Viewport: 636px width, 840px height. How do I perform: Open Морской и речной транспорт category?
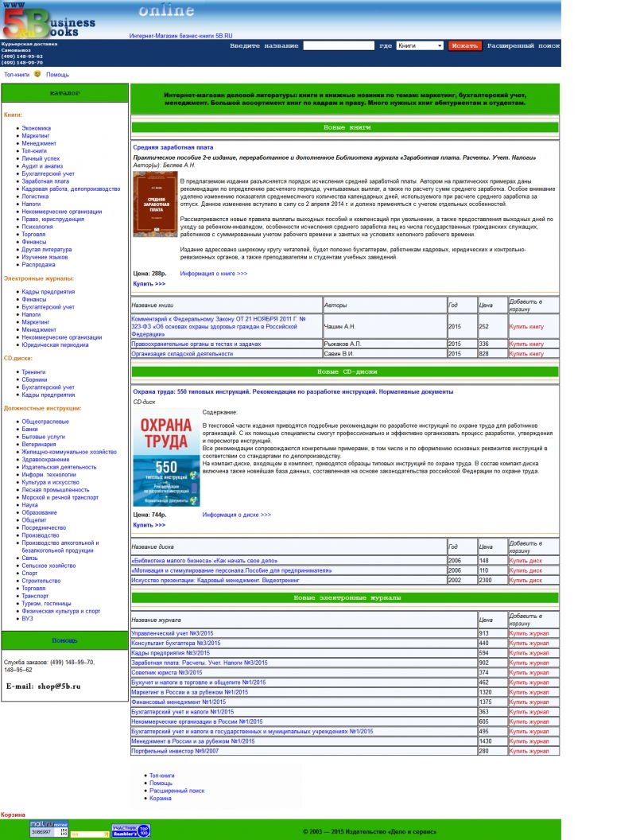[x=60, y=497]
